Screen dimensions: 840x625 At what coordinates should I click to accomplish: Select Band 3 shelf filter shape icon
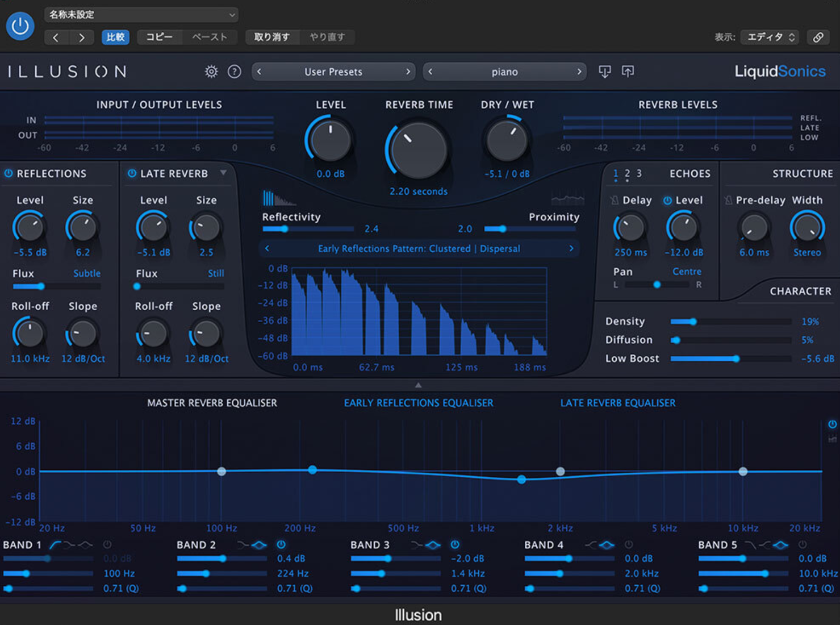coord(417,545)
